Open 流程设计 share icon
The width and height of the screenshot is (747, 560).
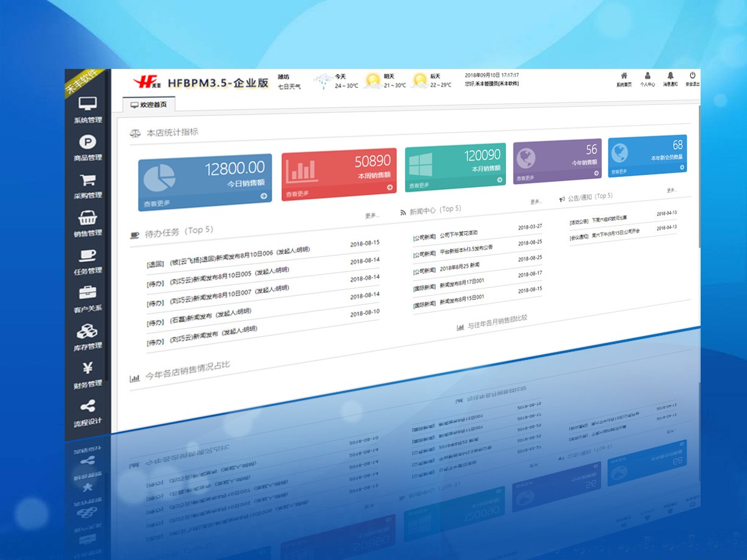tap(88, 406)
